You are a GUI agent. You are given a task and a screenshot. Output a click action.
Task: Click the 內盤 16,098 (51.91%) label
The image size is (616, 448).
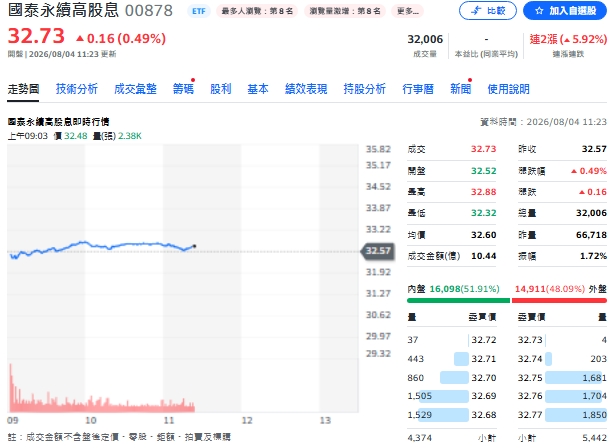453,289
